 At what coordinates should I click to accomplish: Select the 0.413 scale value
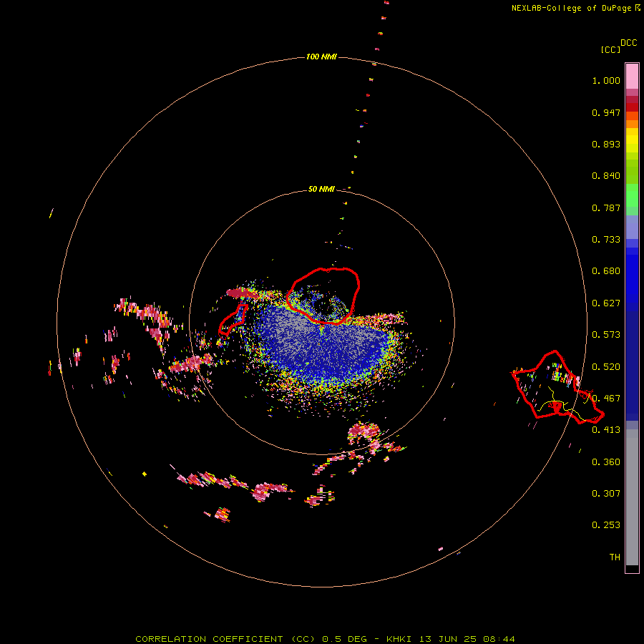click(x=606, y=430)
